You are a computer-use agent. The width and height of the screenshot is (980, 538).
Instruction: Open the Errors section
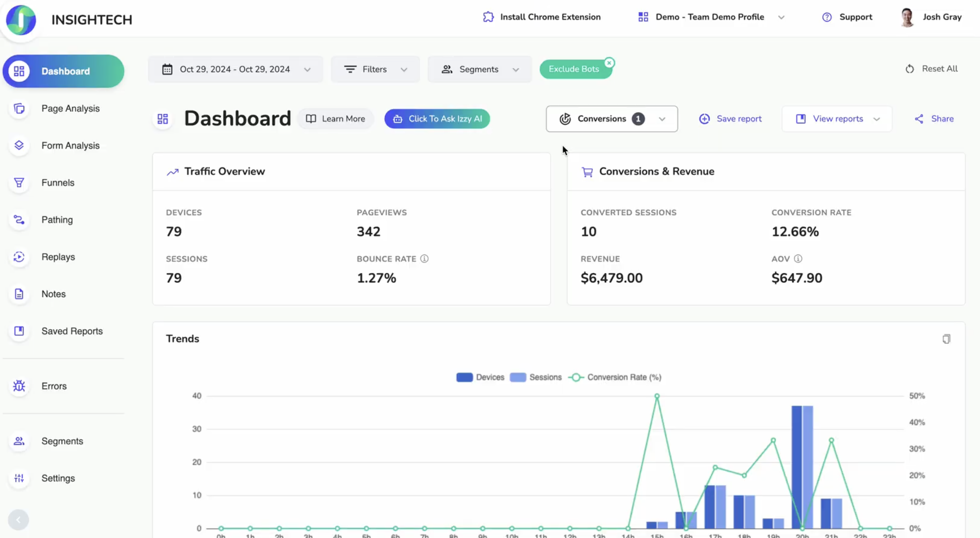coord(53,386)
